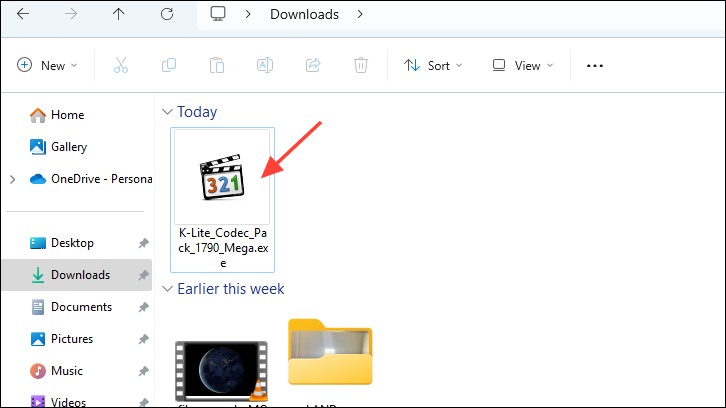Collapse the Earlier this week group chevron
The image size is (726, 408).
point(167,289)
